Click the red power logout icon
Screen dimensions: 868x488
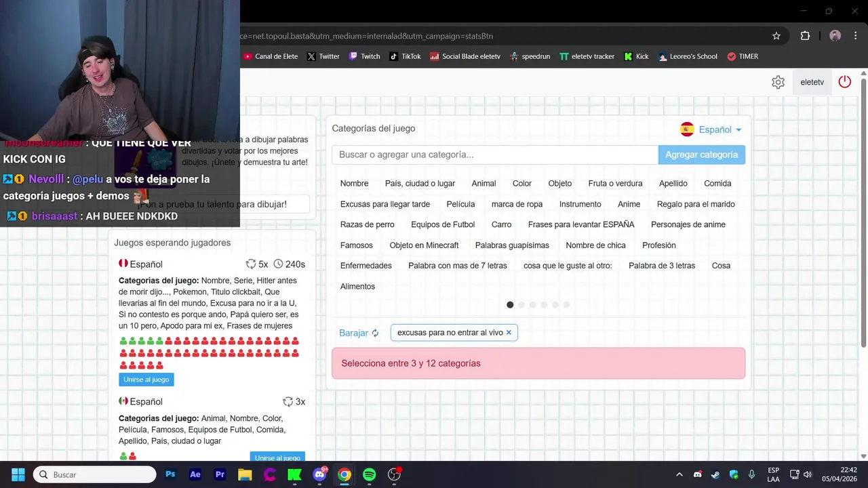point(844,82)
